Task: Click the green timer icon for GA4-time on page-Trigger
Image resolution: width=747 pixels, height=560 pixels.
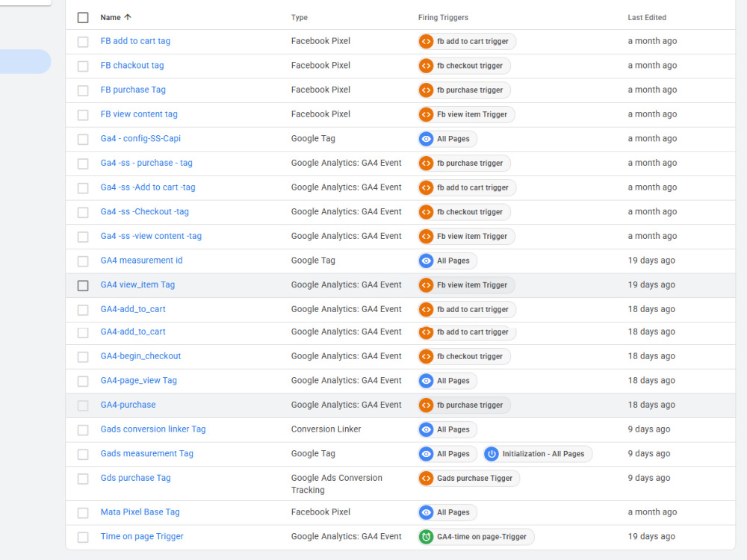Action: pyautogui.click(x=426, y=537)
